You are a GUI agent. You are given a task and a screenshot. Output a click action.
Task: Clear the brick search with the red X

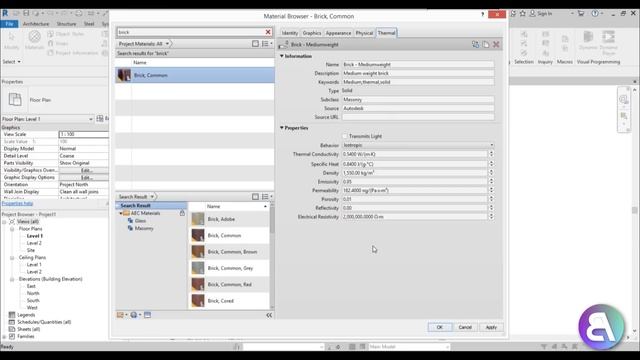point(268,32)
